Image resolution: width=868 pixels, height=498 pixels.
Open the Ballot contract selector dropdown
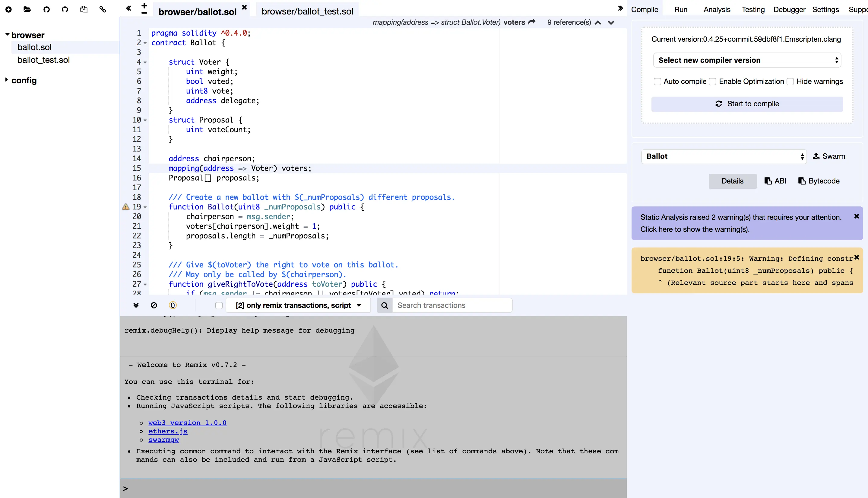click(724, 156)
